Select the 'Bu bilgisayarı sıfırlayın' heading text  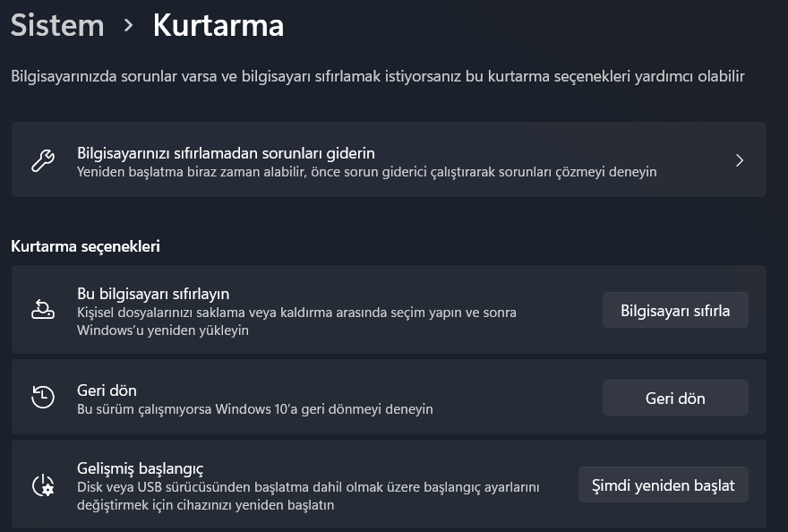(153, 293)
